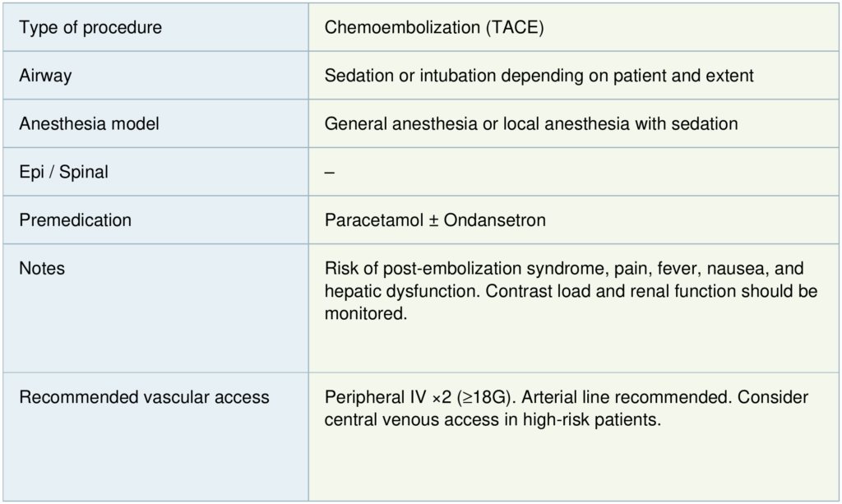Select the 'Premedication' row label
842x504 pixels.
coord(75,220)
